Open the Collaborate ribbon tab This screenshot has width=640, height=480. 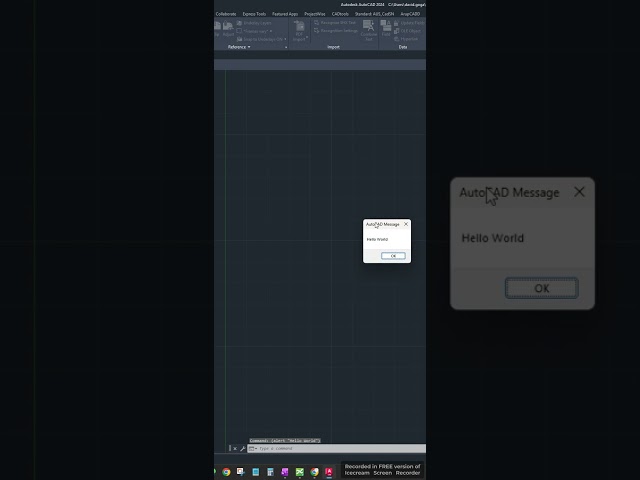(226, 14)
